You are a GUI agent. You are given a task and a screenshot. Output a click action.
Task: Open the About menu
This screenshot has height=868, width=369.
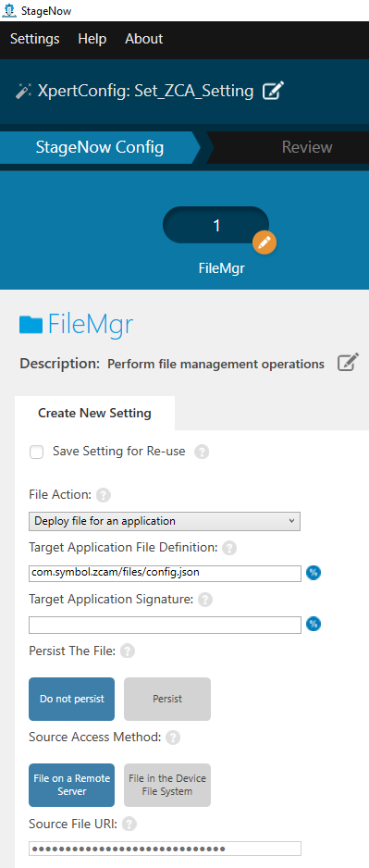click(x=144, y=39)
